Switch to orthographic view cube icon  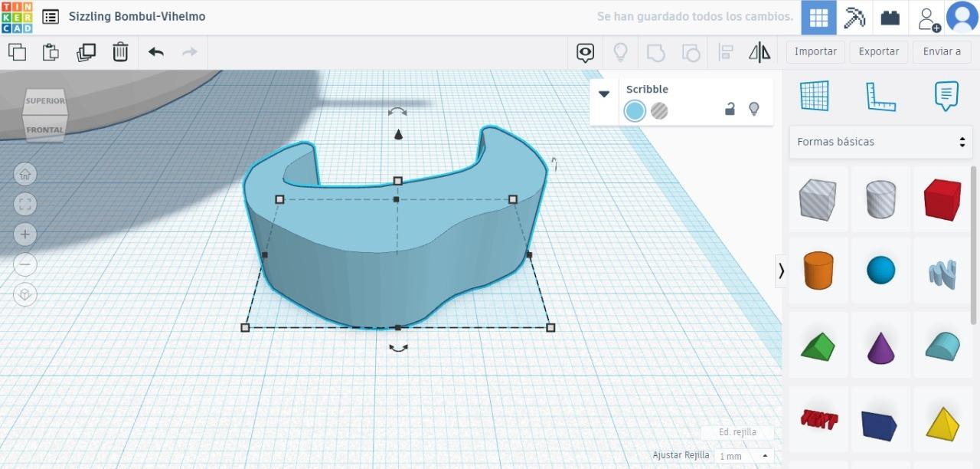click(25, 294)
